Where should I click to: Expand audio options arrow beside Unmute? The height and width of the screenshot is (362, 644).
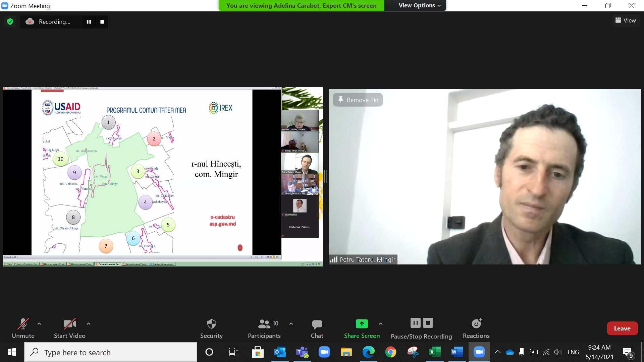click(39, 324)
